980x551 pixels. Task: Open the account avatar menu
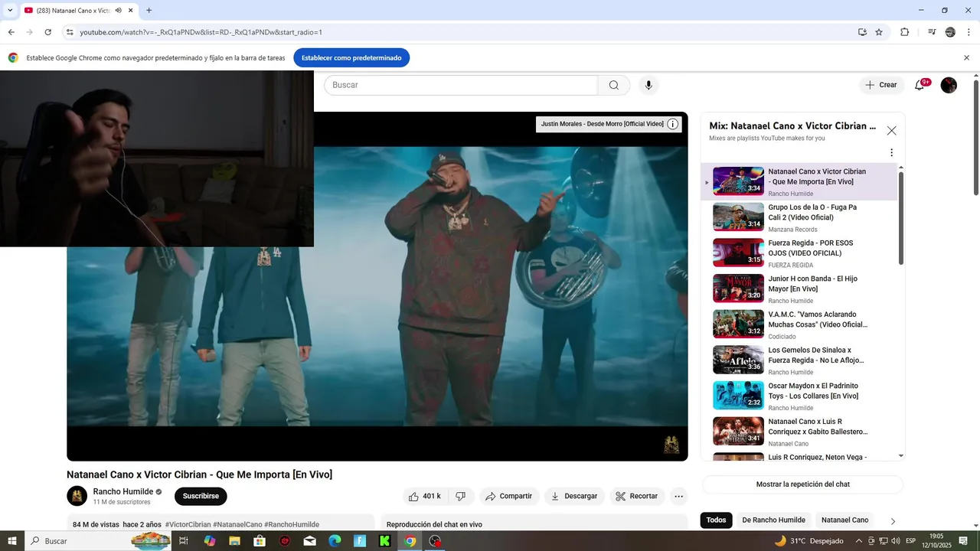949,85
